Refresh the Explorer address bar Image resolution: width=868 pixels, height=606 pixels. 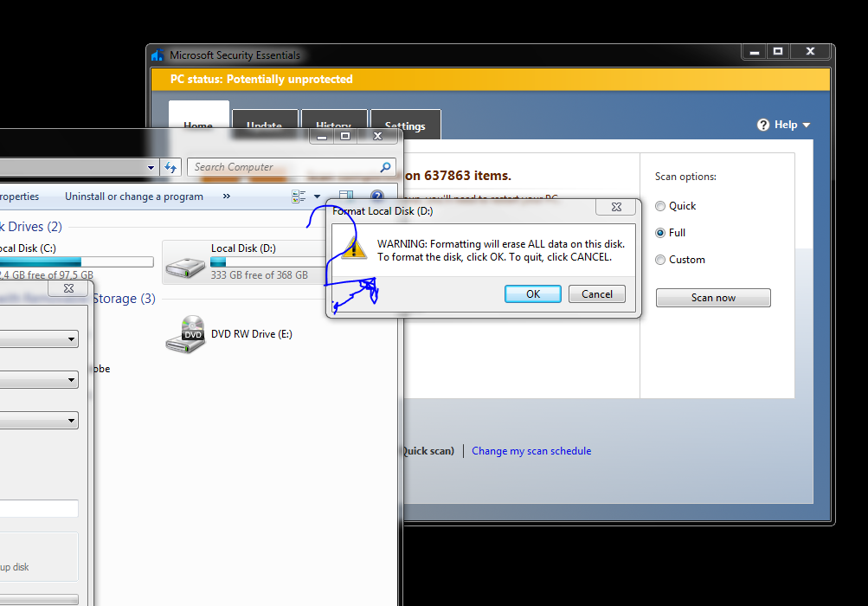170,167
